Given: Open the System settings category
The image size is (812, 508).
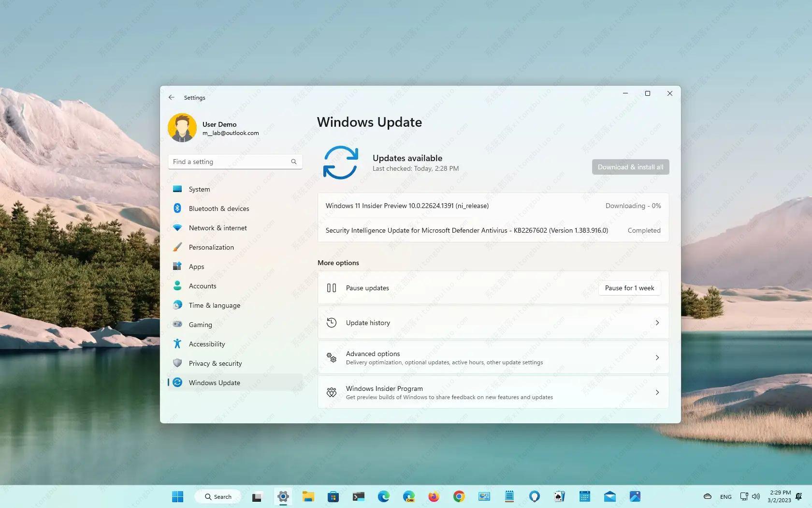Looking at the screenshot, I should point(199,189).
